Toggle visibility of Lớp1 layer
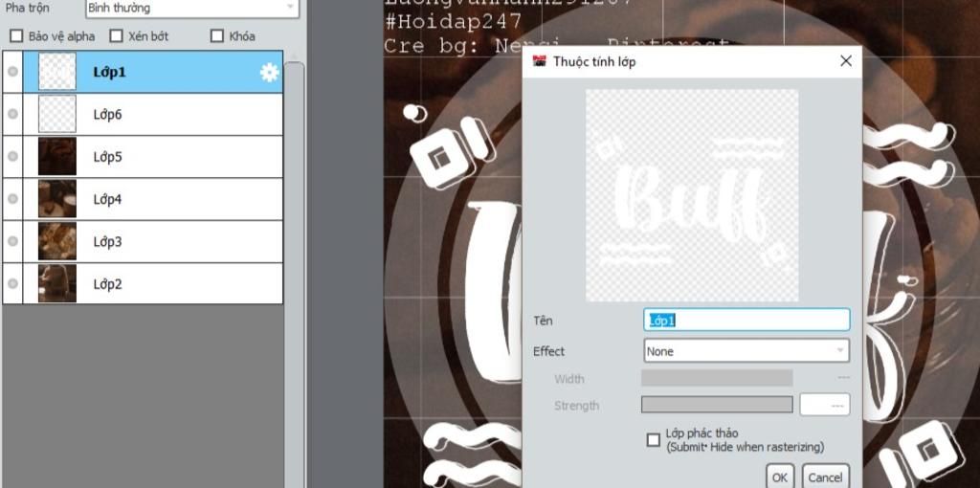 click(12, 72)
